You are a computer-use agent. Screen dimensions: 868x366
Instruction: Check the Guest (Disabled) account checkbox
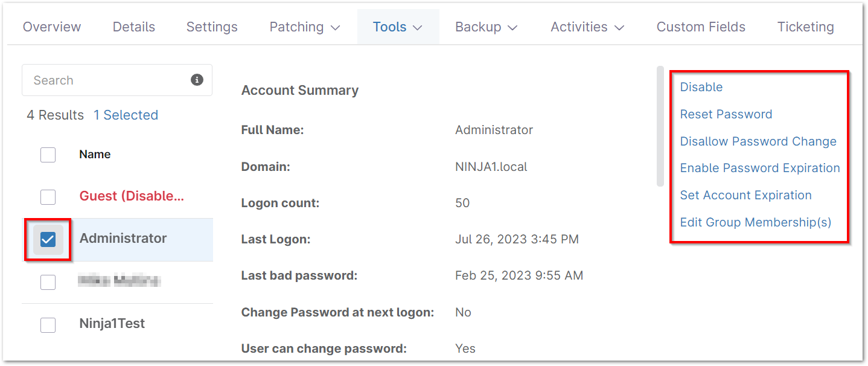tap(48, 197)
